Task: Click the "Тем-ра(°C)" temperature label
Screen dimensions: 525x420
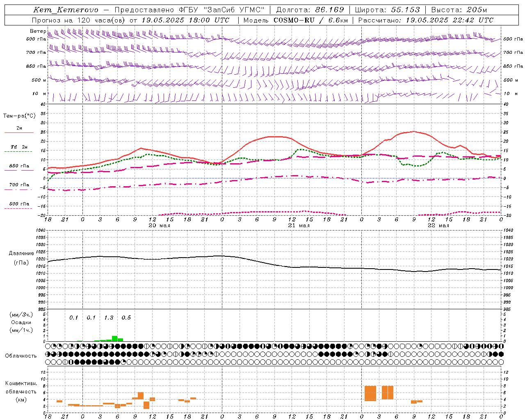Action: [19, 116]
